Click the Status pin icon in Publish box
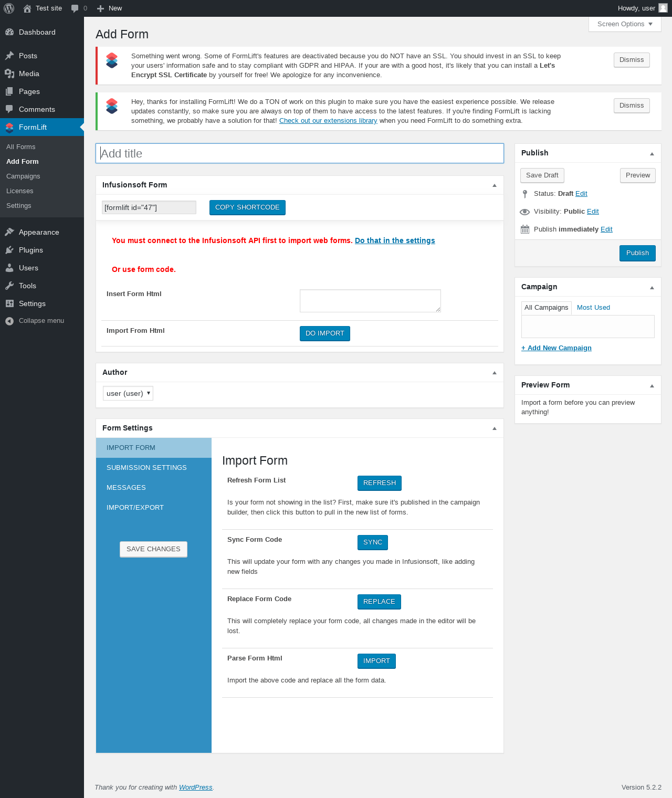Viewport: 672px width, 798px height. pos(525,194)
